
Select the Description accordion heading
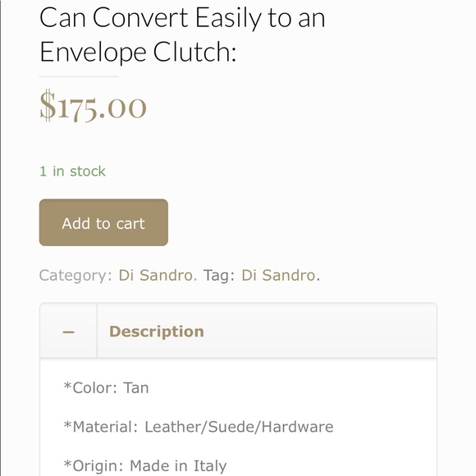pyautogui.click(x=156, y=332)
